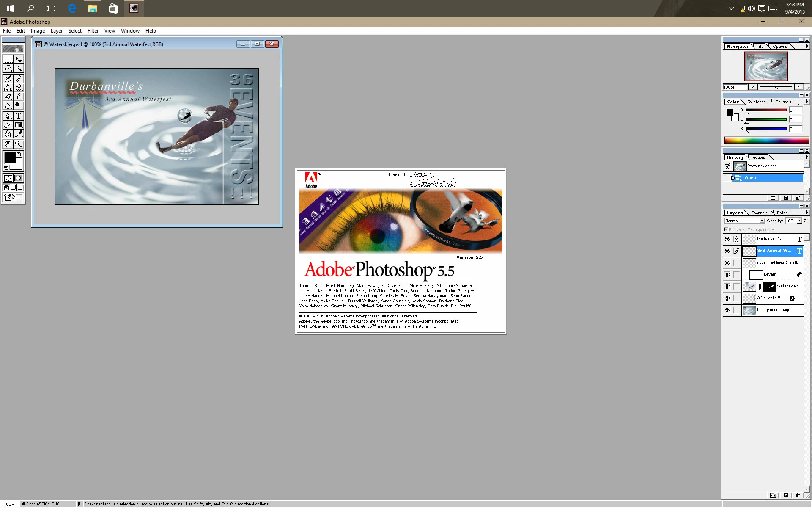
Task: Select the Hand tool
Action: pos(8,144)
